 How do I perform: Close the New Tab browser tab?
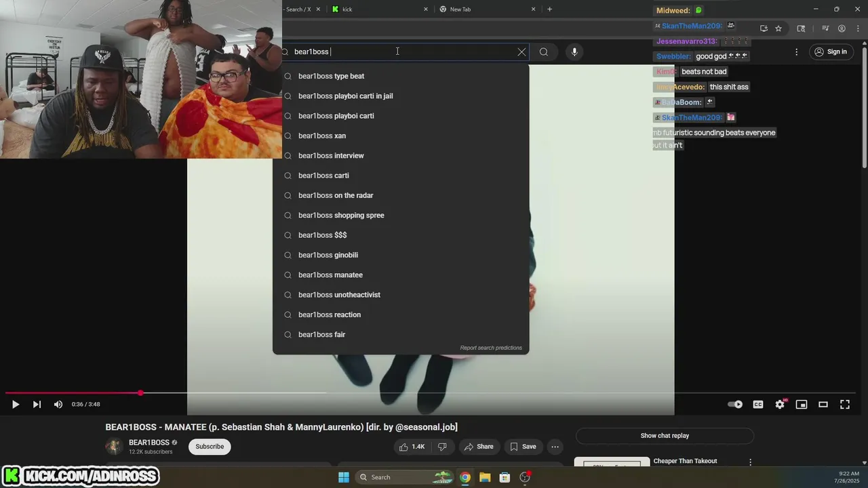pos(533,9)
